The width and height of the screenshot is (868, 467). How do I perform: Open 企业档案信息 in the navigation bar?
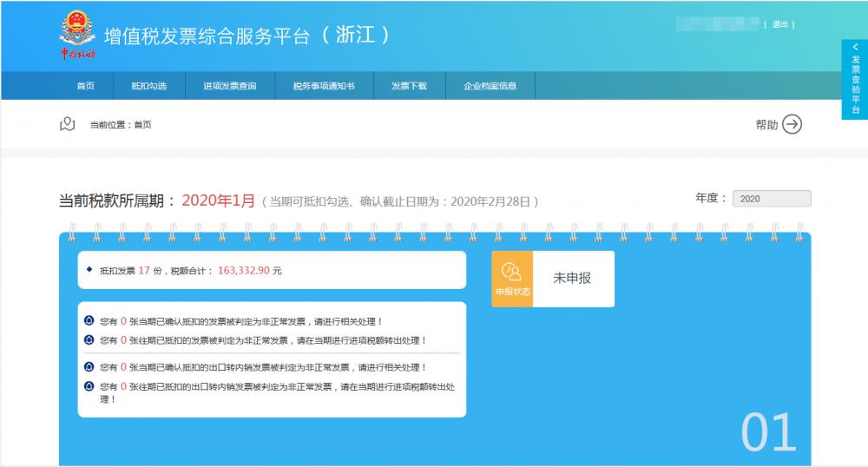[x=490, y=86]
